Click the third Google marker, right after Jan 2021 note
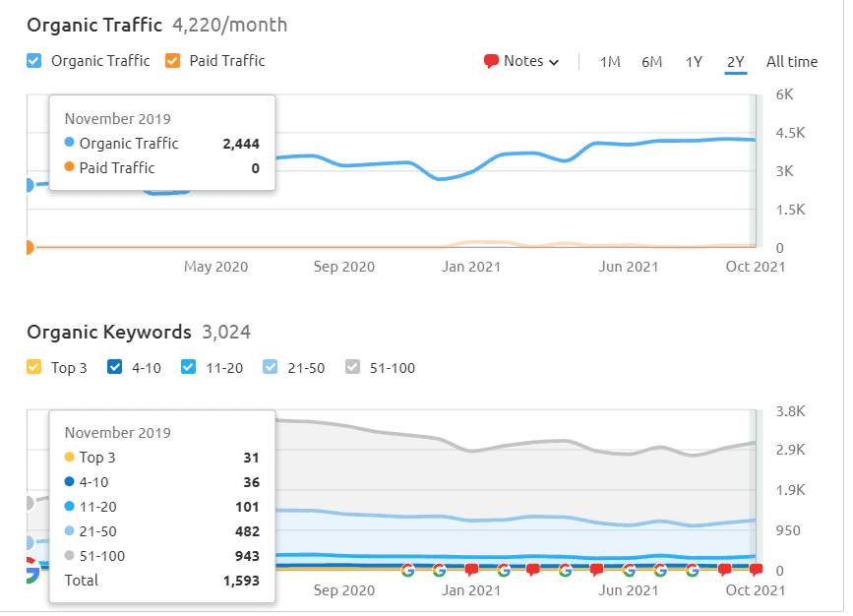Image resolution: width=853 pixels, height=616 pixels. click(504, 570)
